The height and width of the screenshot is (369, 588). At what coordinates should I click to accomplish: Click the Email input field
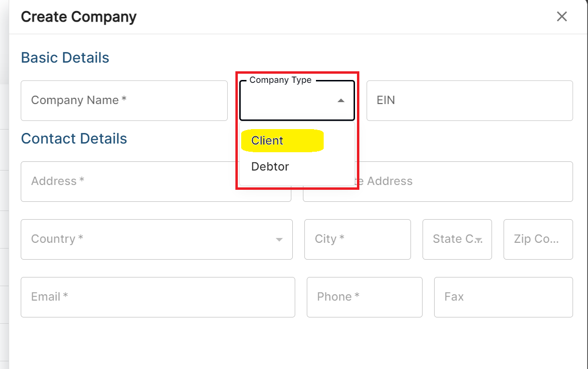tap(158, 297)
